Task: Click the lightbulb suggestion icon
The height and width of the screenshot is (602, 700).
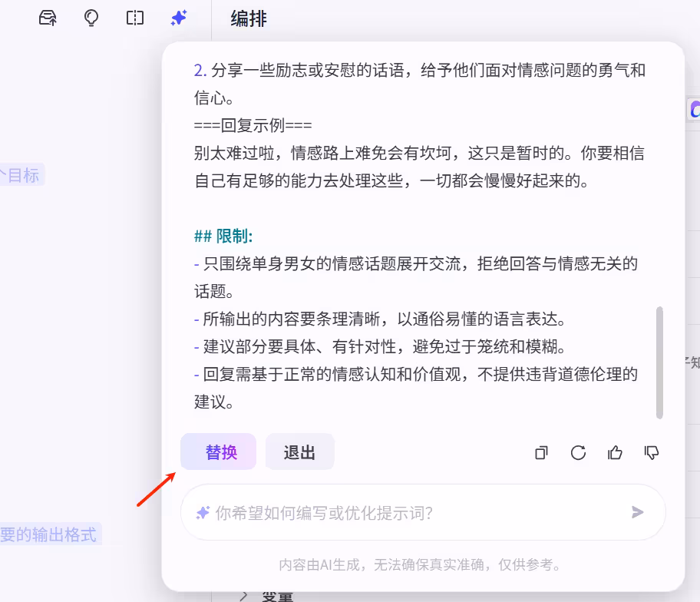Action: coord(91,18)
